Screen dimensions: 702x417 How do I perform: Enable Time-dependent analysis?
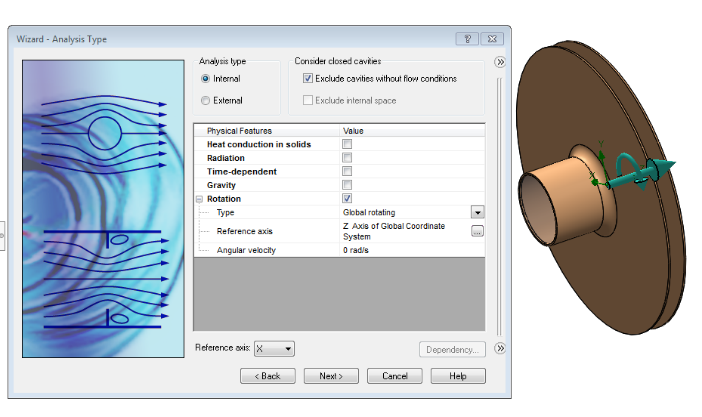point(347,171)
